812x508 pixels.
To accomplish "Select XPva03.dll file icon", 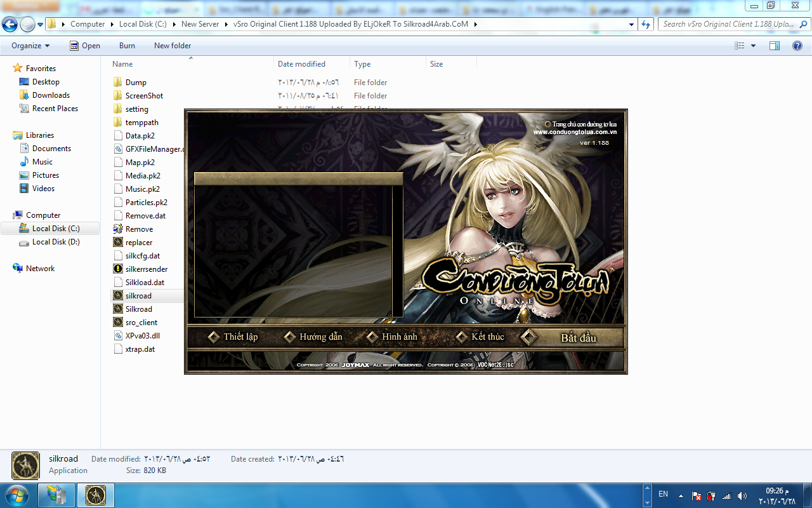I will point(117,336).
